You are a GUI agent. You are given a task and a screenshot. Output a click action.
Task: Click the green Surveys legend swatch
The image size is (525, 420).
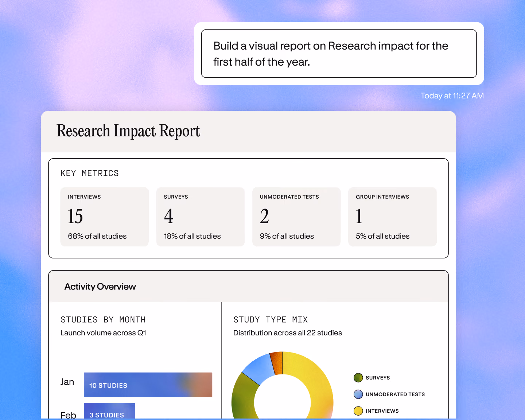(x=358, y=378)
